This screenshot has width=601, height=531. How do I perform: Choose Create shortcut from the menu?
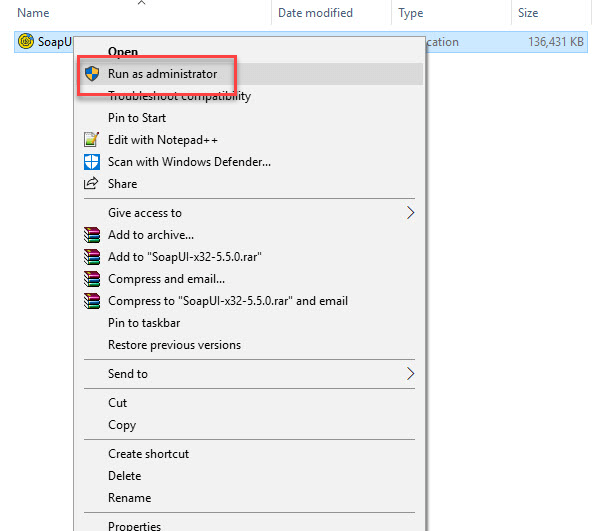pos(148,454)
